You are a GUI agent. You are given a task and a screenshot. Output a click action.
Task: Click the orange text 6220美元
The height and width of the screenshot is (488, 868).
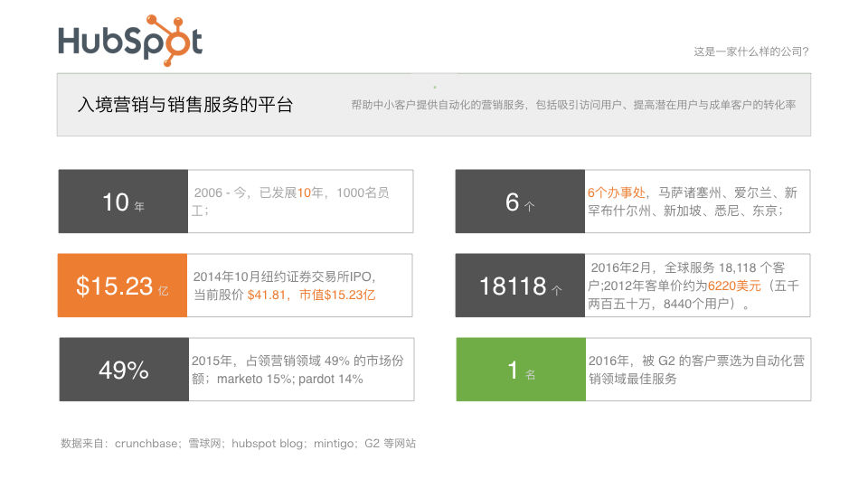(x=734, y=286)
